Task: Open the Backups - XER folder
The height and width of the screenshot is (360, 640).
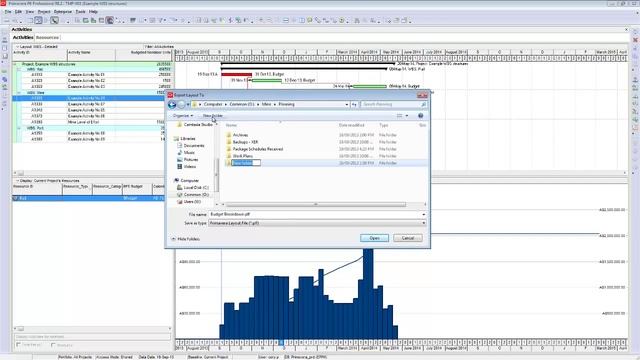Action: 245,142
